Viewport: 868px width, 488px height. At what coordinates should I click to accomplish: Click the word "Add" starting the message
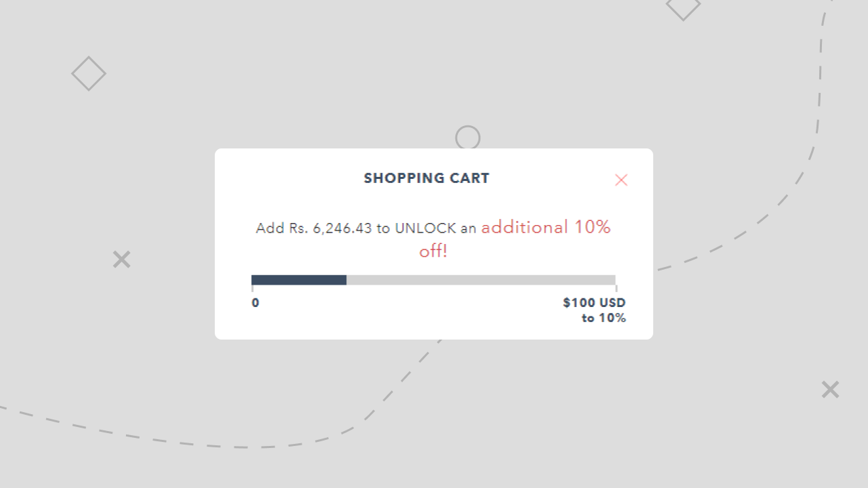(x=270, y=228)
